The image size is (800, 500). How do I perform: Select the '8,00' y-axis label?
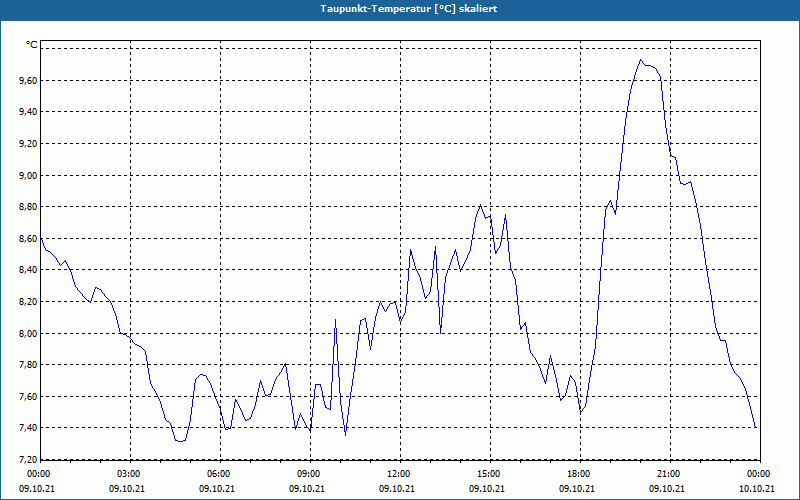28,333
